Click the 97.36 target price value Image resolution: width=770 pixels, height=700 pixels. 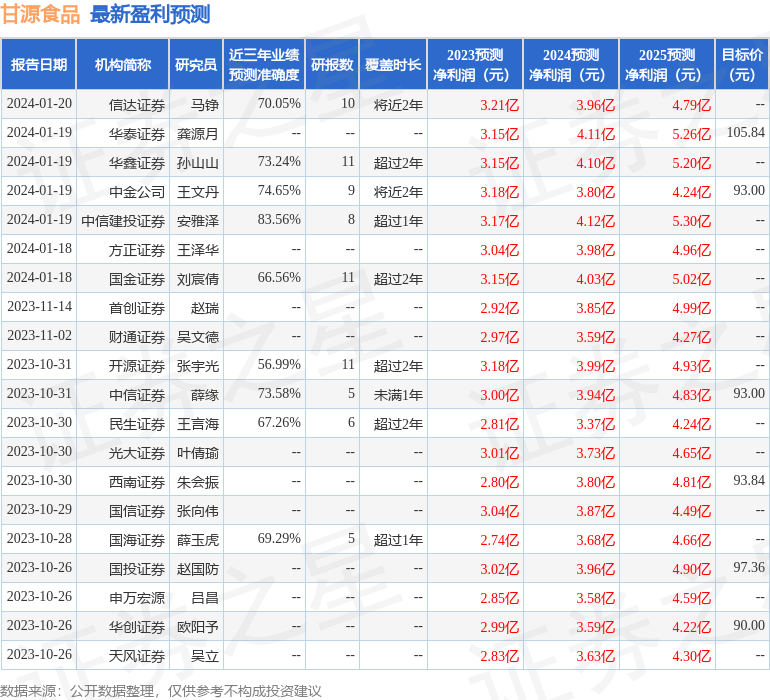pyautogui.click(x=748, y=567)
